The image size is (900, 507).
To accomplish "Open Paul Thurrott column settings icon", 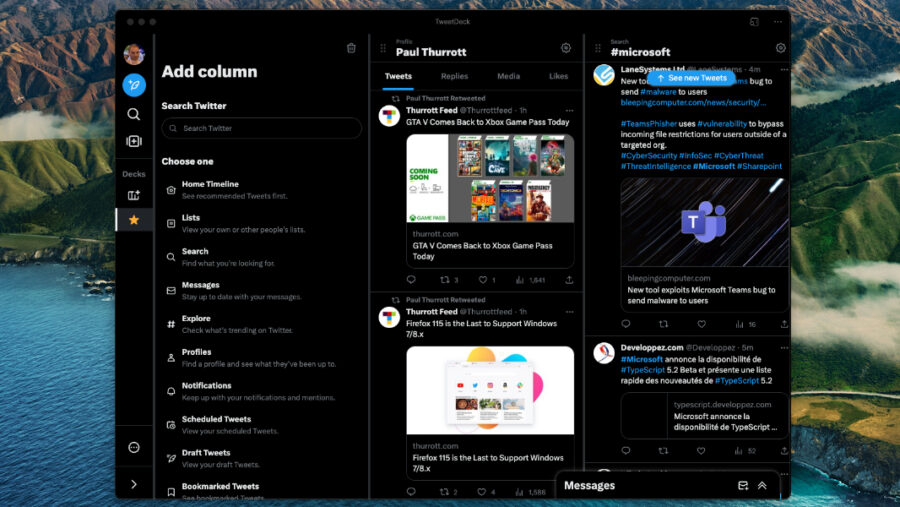I will [x=566, y=48].
